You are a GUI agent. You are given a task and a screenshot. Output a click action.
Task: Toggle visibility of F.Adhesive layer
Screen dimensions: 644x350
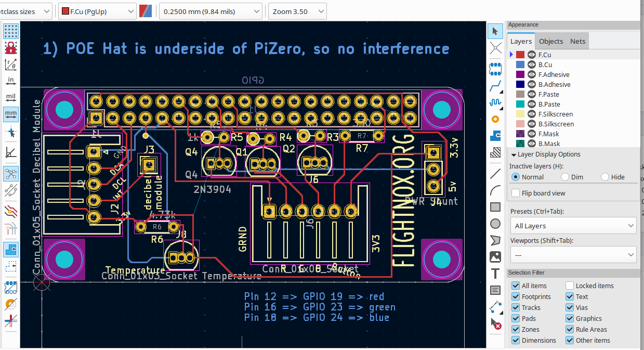(532, 74)
